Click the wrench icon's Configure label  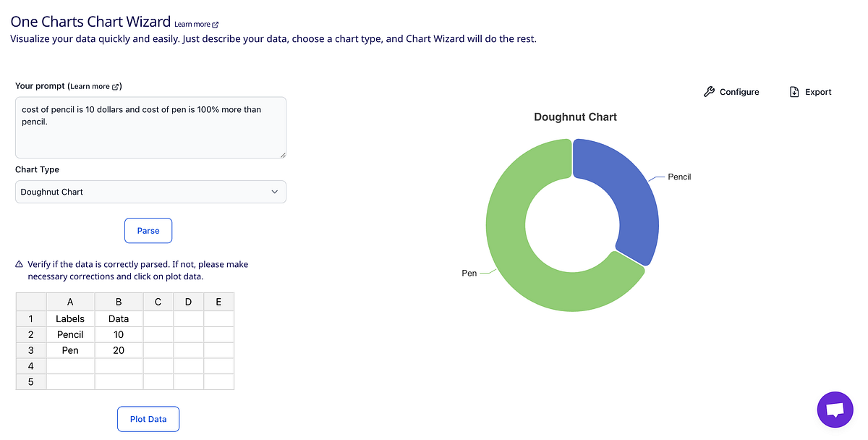tap(739, 92)
